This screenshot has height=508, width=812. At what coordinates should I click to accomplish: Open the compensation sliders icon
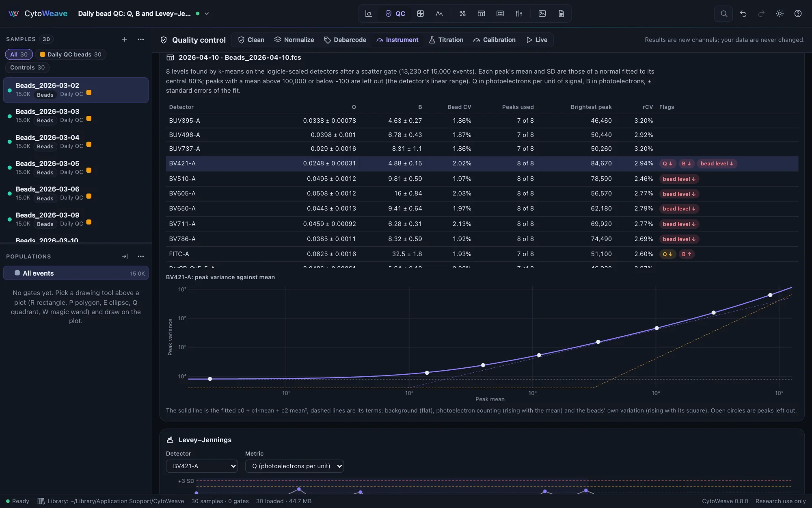(x=519, y=13)
